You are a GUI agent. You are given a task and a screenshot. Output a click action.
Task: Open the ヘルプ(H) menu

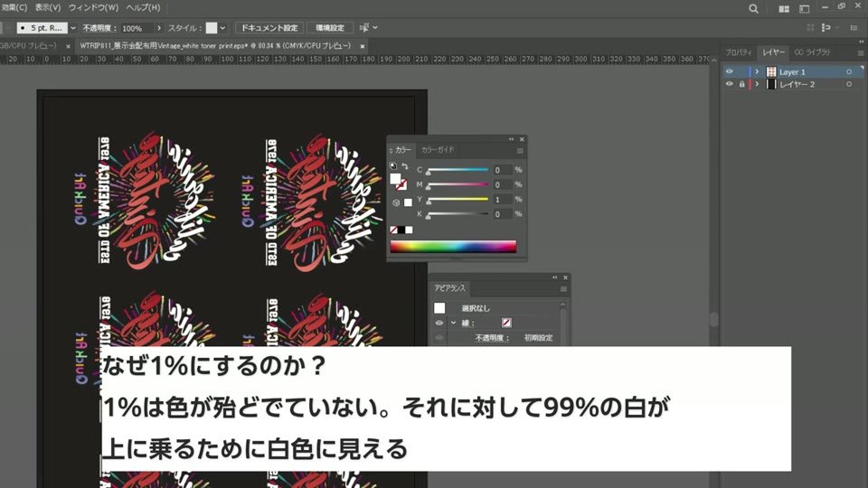pyautogui.click(x=143, y=8)
